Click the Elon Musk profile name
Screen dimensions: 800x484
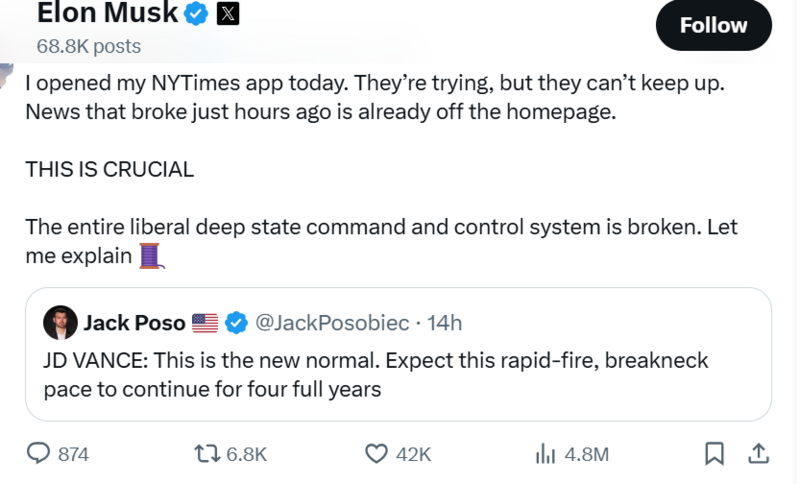pyautogui.click(x=107, y=14)
